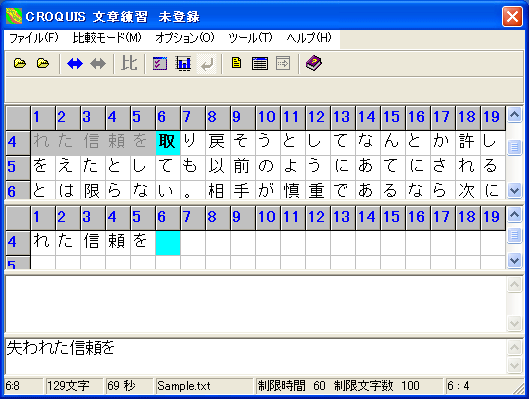Viewport: 529px width, 399px height.
Task: Open the purple help book icon
Action: [314, 63]
